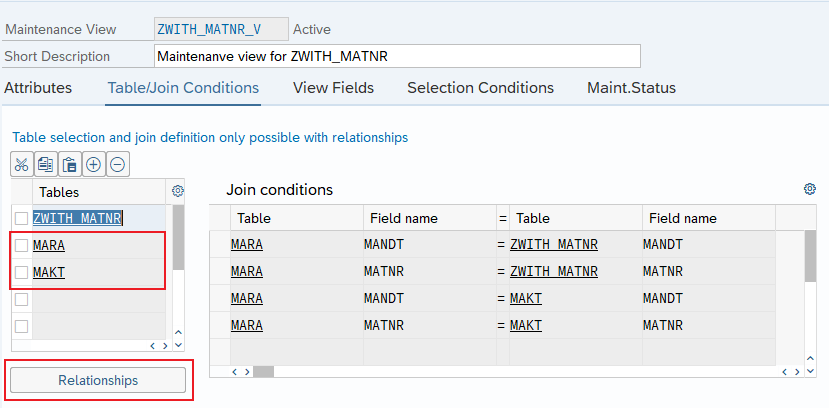The image size is (829, 408).
Task: Open the View Fields tab
Action: click(x=333, y=88)
